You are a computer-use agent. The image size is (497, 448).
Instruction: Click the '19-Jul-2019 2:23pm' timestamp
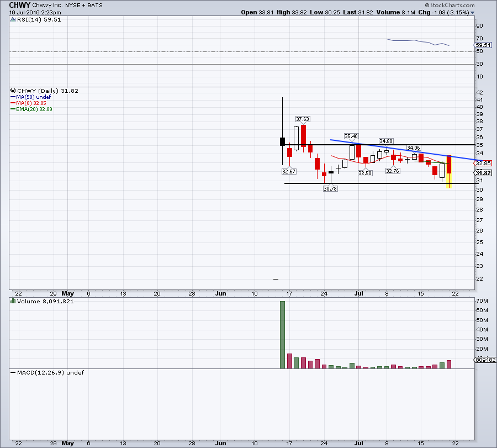tap(35, 13)
